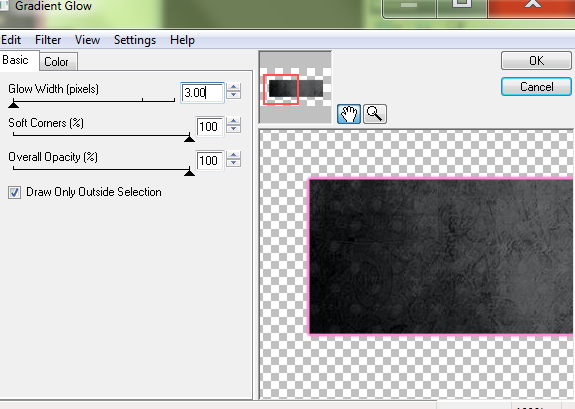Click the large preview image area
This screenshot has width=575, height=409.
[416, 264]
